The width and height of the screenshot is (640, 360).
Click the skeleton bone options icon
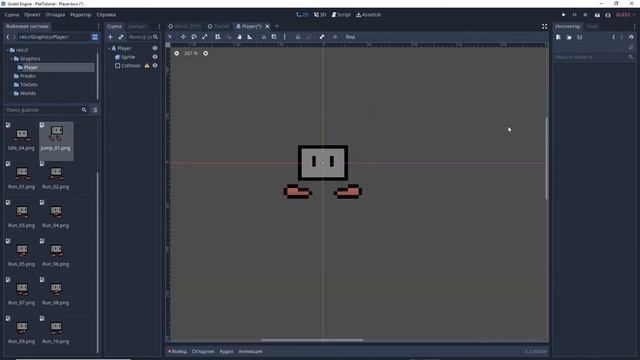(x=322, y=37)
